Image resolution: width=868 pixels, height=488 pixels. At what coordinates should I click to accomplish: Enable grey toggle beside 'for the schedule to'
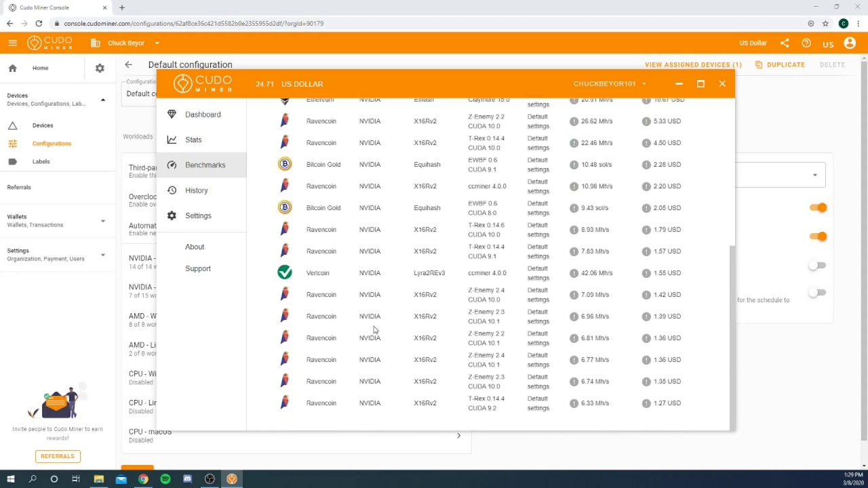817,292
